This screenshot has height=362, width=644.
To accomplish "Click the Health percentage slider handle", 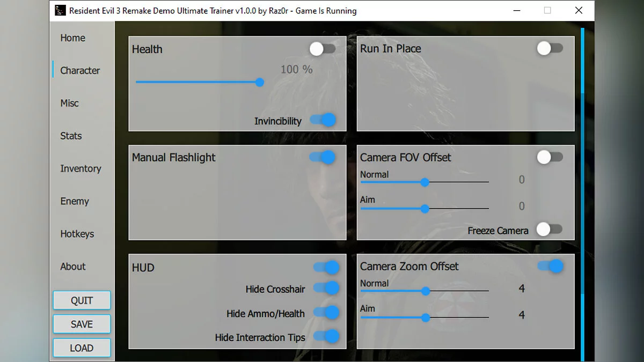I will pos(260,82).
